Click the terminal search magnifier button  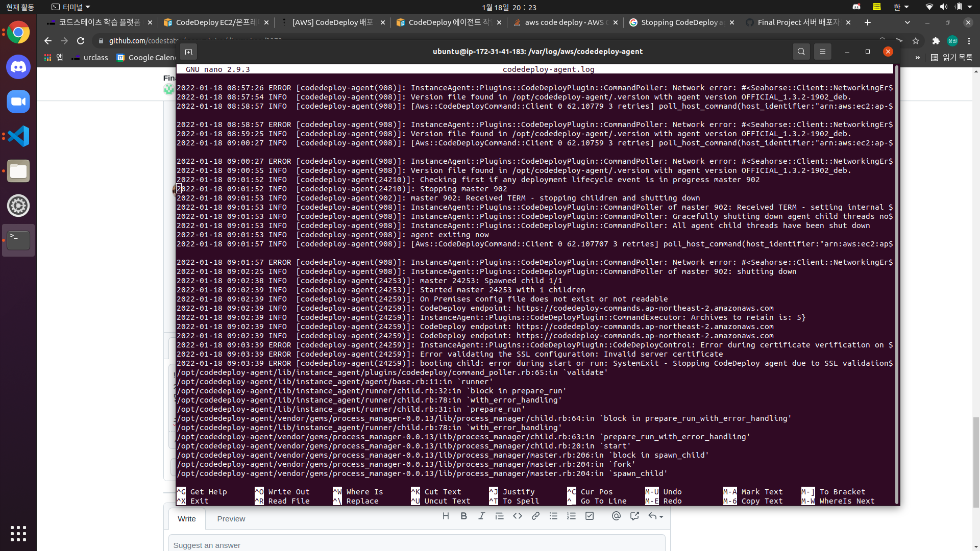click(x=801, y=52)
